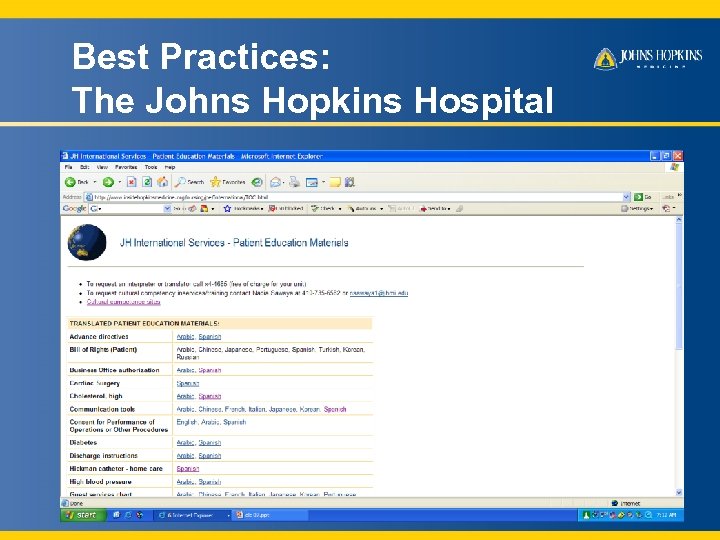The height and width of the screenshot is (540, 720).
Task: Open the Help menu
Action: (x=170, y=167)
